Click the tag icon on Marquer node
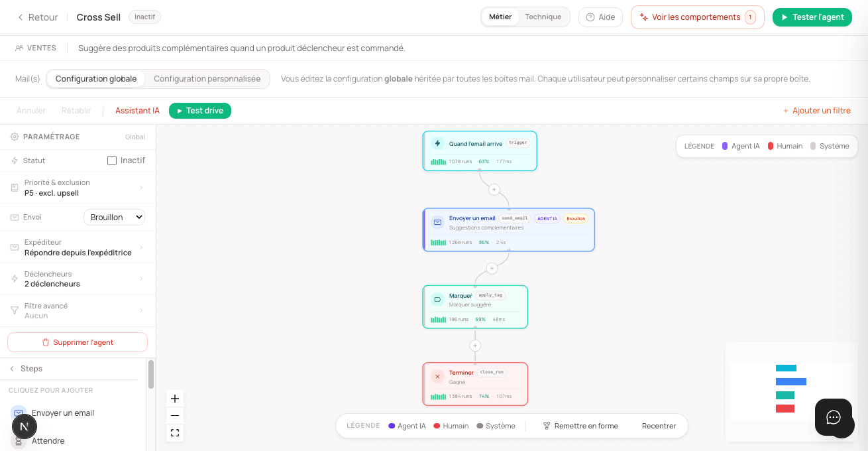The height and width of the screenshot is (451, 868). [437, 299]
